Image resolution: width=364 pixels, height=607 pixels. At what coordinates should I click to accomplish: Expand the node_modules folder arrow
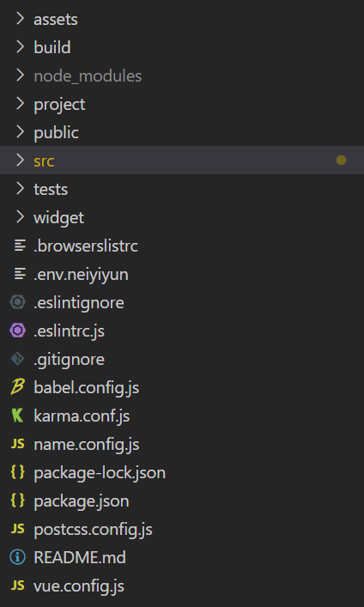click(20, 75)
